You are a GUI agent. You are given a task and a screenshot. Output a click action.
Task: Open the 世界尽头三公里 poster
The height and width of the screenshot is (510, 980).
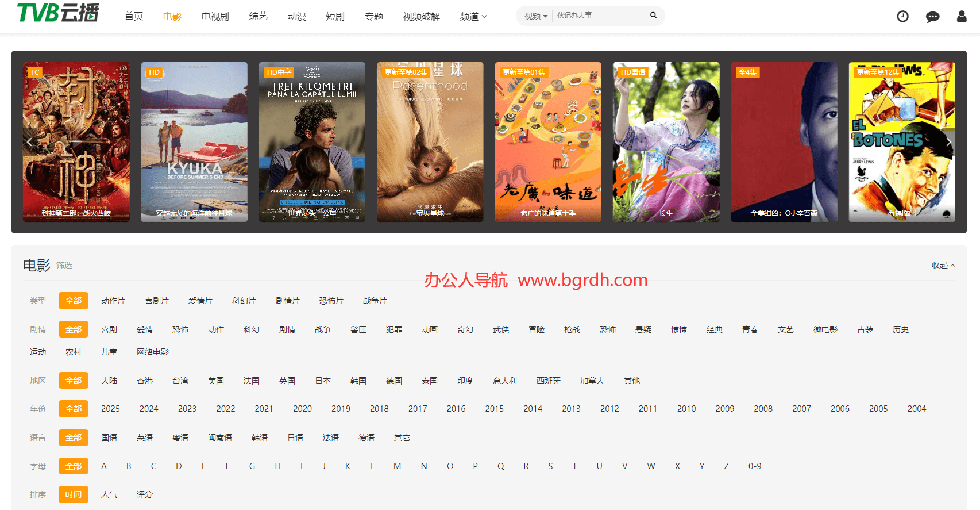pyautogui.click(x=312, y=142)
